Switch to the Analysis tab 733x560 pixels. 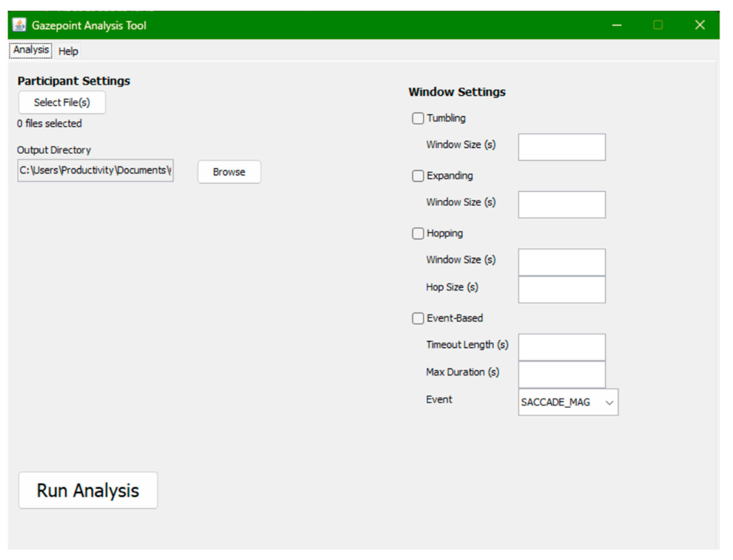31,50
